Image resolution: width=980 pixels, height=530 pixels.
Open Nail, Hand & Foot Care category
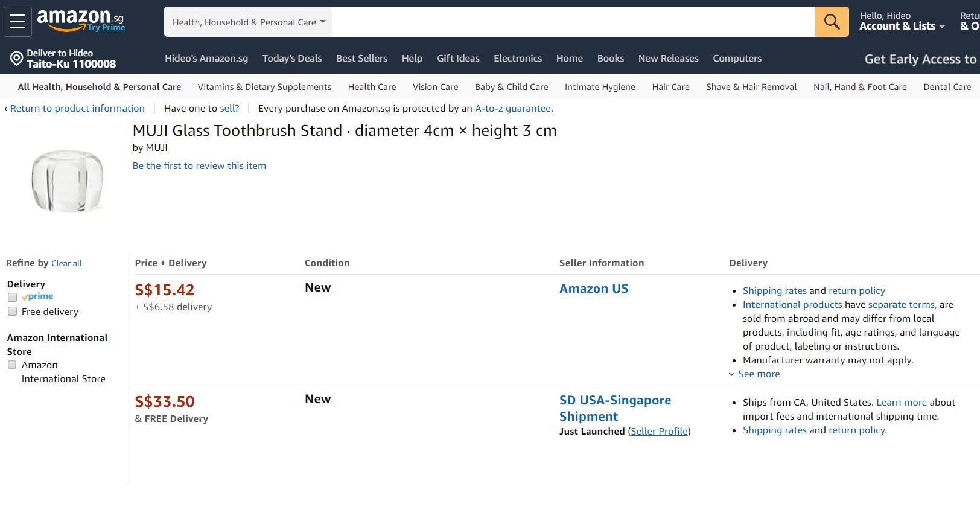click(x=861, y=87)
